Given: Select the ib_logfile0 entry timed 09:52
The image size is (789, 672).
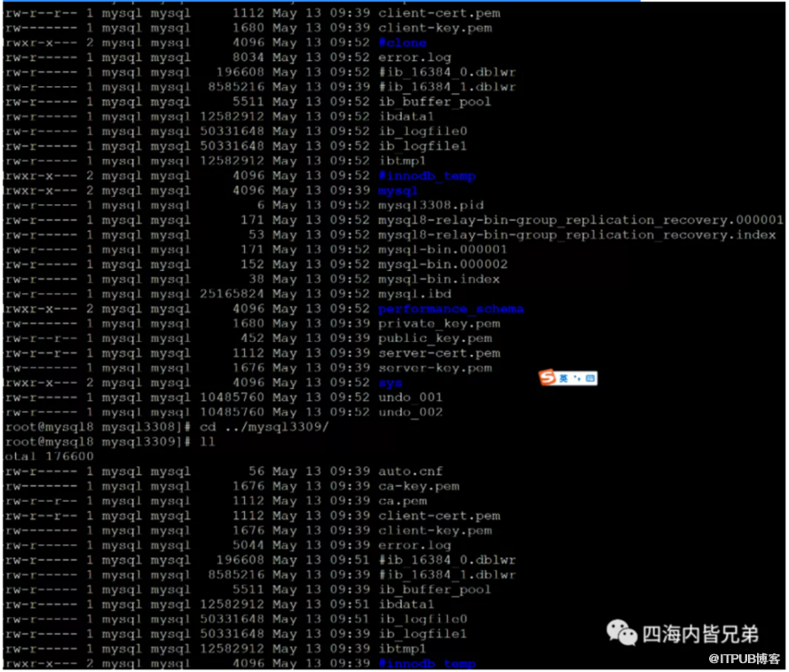Looking at the screenshot, I should pos(422,131).
